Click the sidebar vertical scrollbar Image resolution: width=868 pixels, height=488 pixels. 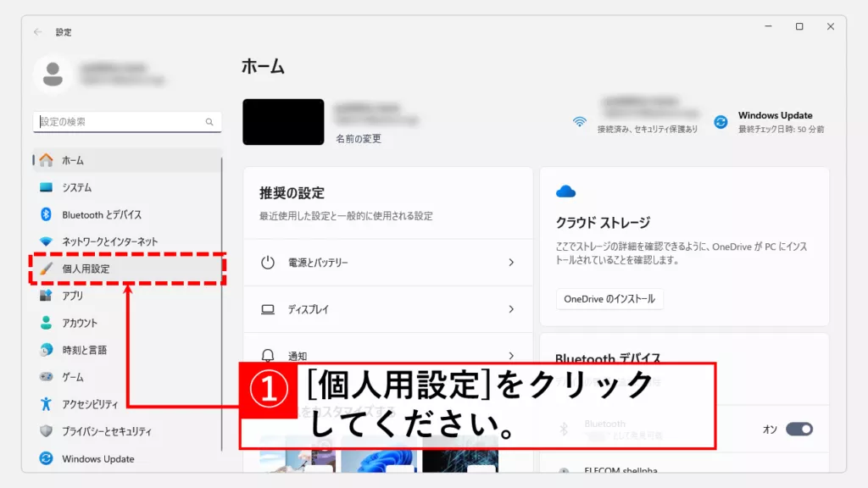pos(222,304)
